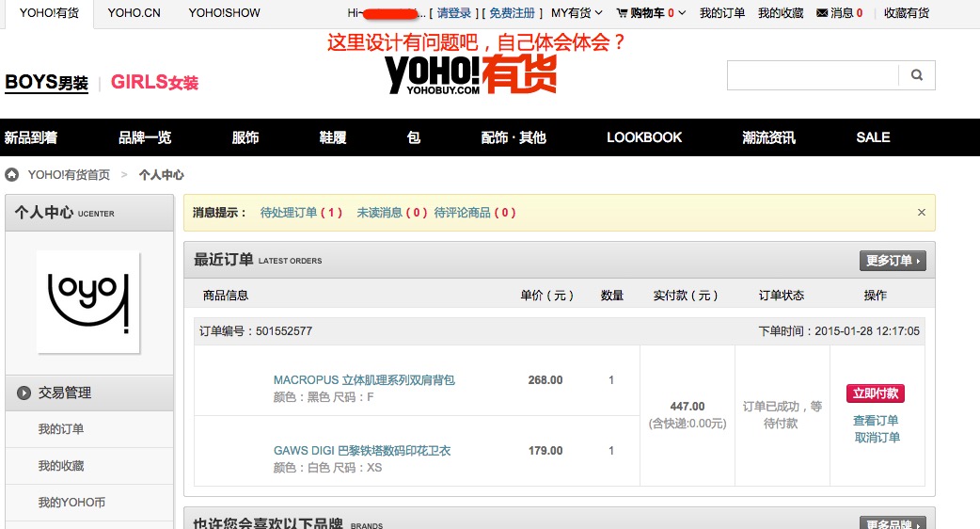Click the 免费注册 register link
Screen dimensions: 980x529
(512, 12)
